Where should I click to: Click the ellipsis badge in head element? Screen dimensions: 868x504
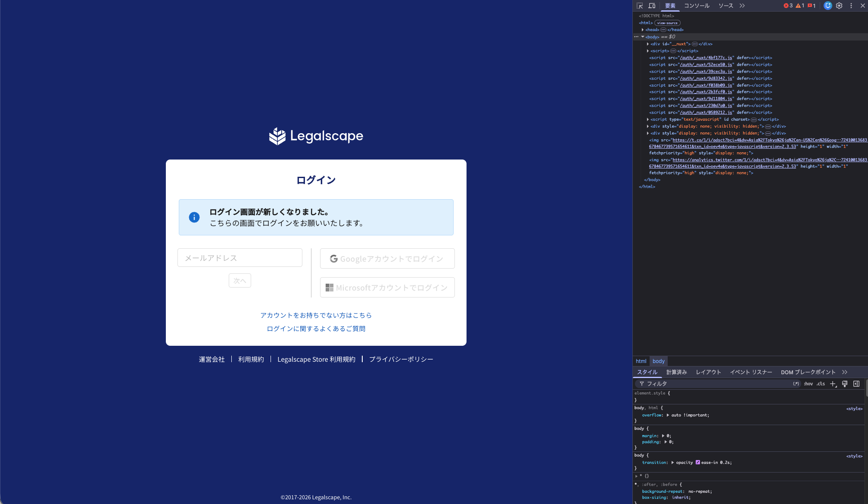point(663,30)
